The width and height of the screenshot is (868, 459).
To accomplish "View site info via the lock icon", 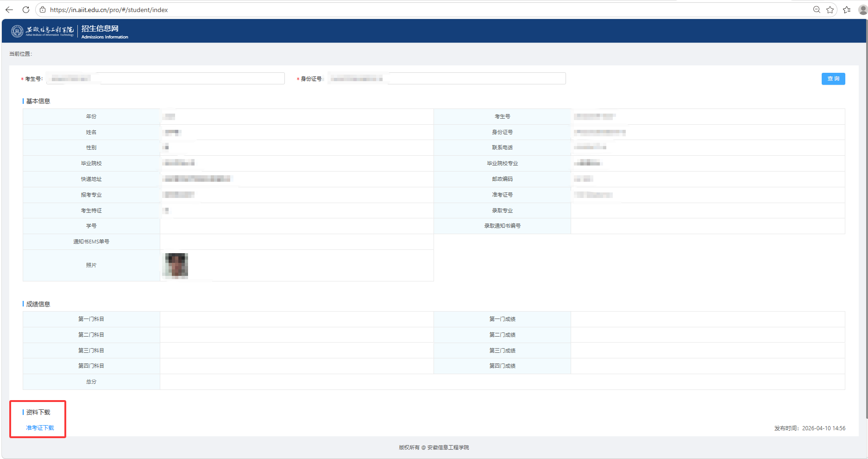I will pyautogui.click(x=43, y=10).
